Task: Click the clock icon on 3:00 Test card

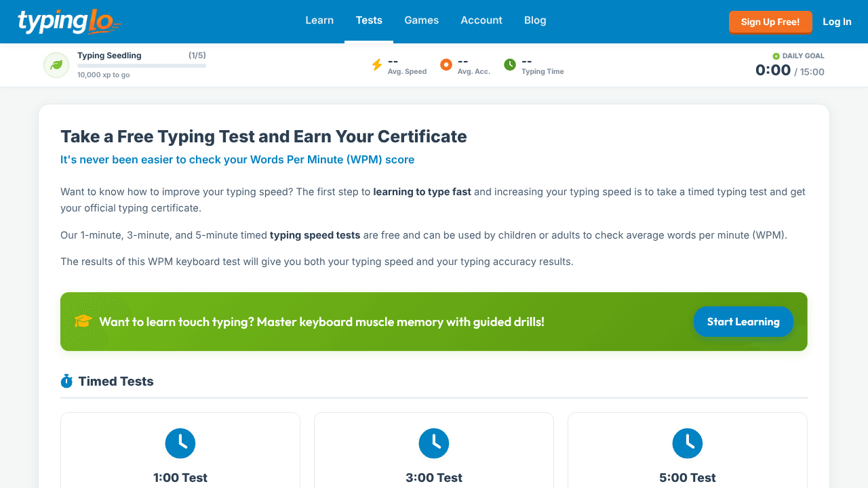Action: click(x=434, y=443)
